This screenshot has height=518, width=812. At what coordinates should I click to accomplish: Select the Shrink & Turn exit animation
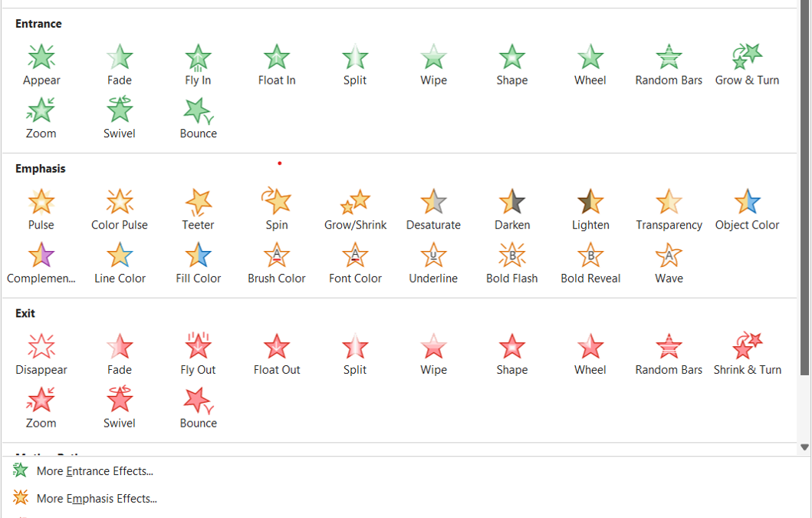pyautogui.click(x=747, y=355)
